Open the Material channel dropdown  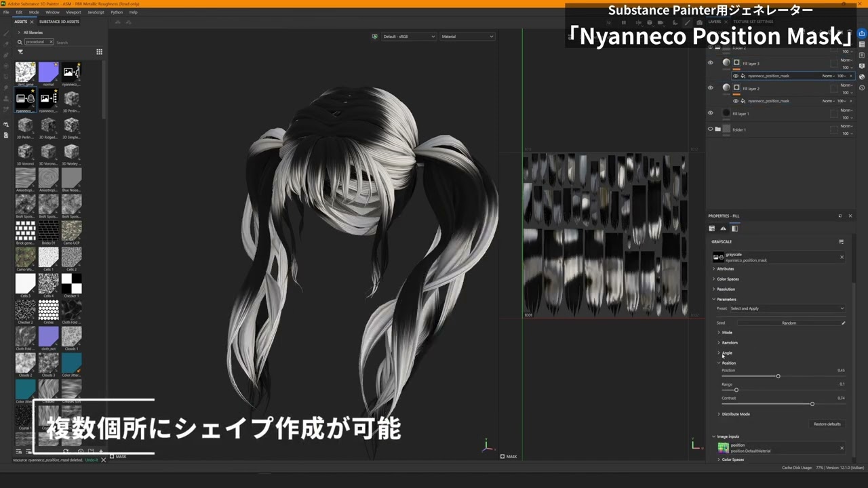click(x=467, y=37)
